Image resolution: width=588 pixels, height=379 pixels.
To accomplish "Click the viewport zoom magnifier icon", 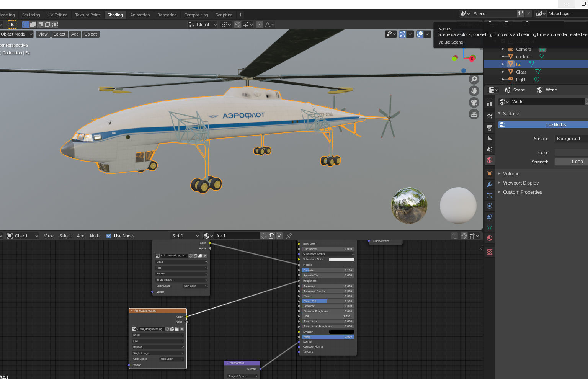I will click(x=474, y=79).
